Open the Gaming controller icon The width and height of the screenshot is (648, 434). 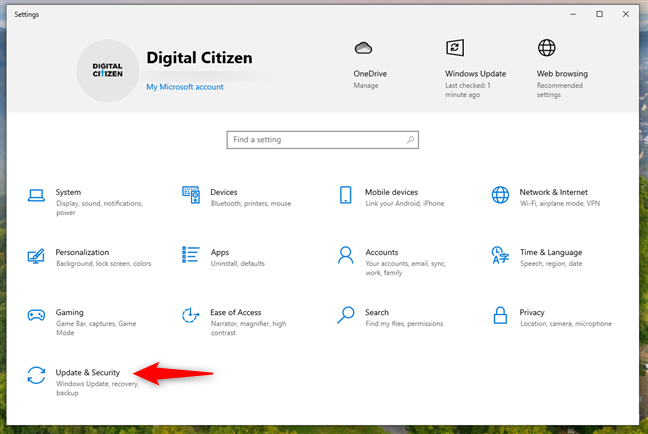36,315
